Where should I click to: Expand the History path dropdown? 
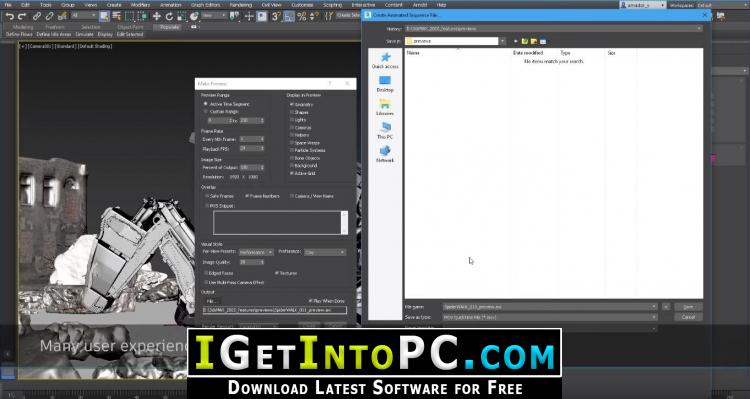[699, 29]
